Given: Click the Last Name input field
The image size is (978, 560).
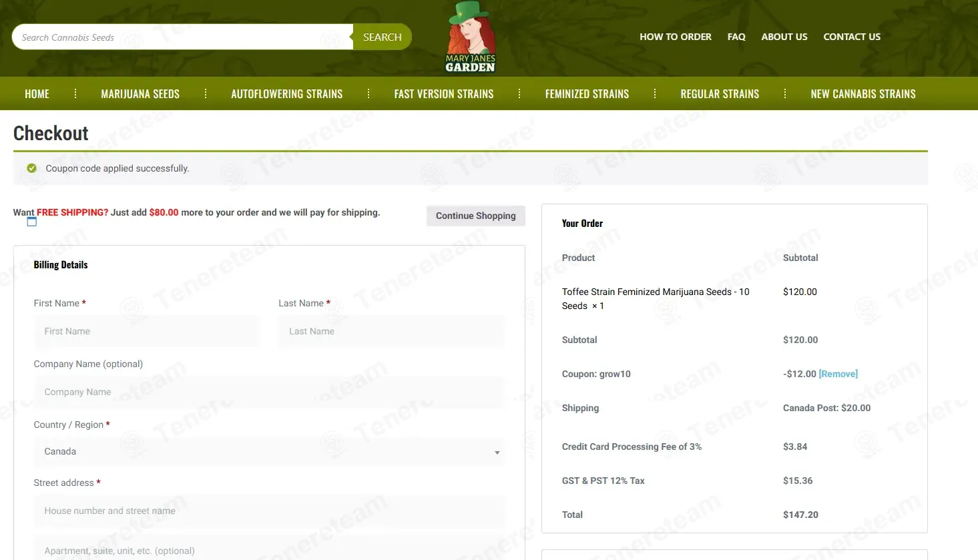Looking at the screenshot, I should click(x=391, y=331).
